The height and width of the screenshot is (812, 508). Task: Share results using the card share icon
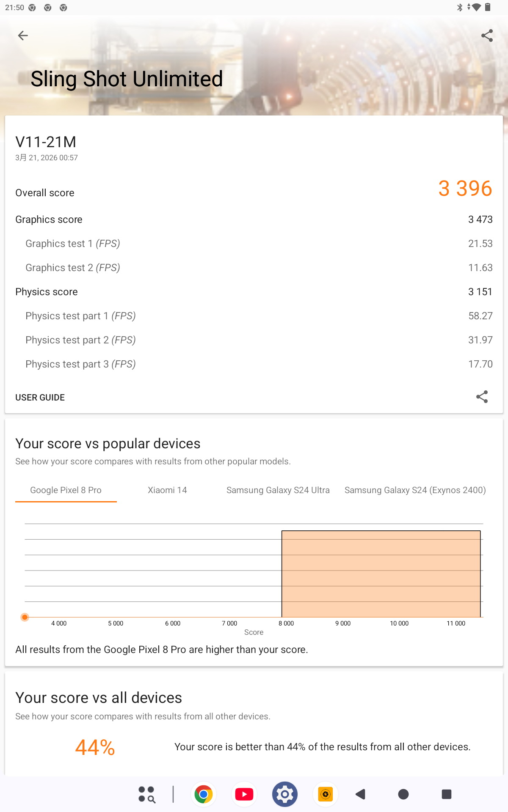pyautogui.click(x=482, y=397)
